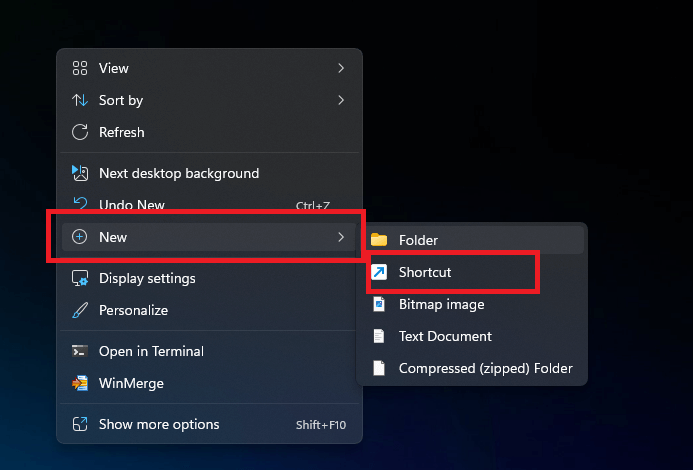
Task: Click the Display settings monitor icon
Action: click(x=80, y=278)
